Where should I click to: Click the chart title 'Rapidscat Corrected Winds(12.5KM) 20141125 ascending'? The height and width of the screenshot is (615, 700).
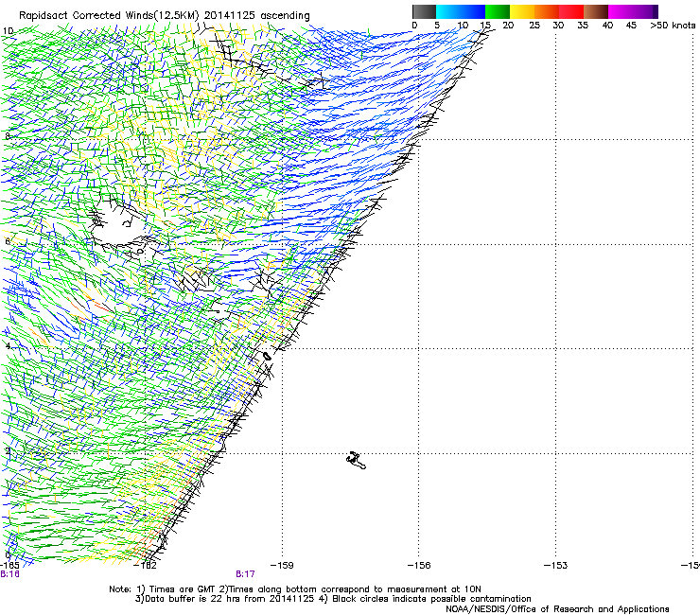[165, 15]
